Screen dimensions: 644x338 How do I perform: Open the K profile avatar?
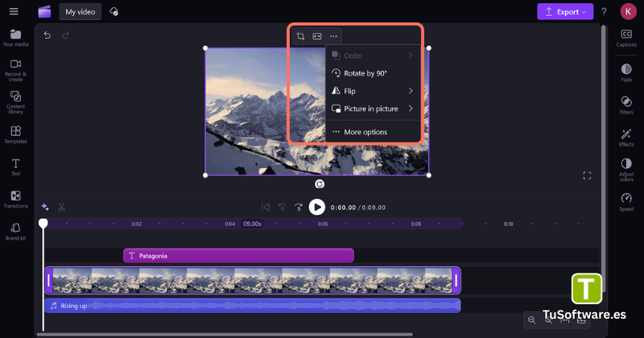[628, 11]
